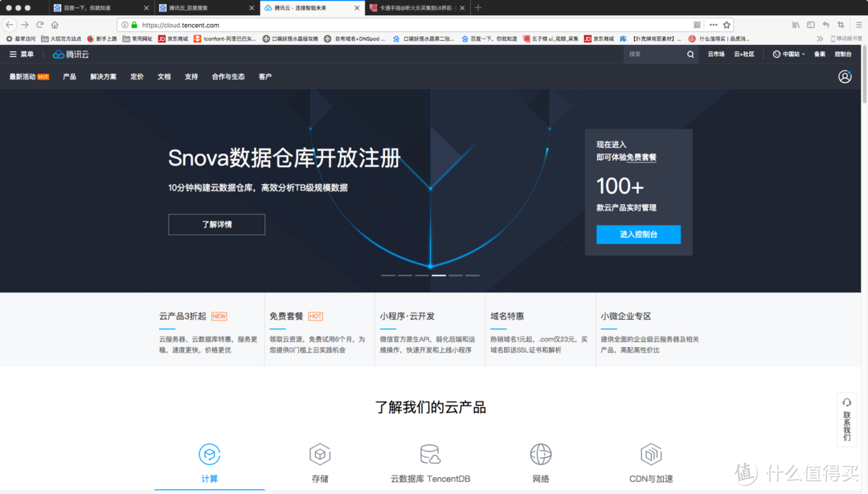Select the first banner carousel indicator

pos(388,275)
